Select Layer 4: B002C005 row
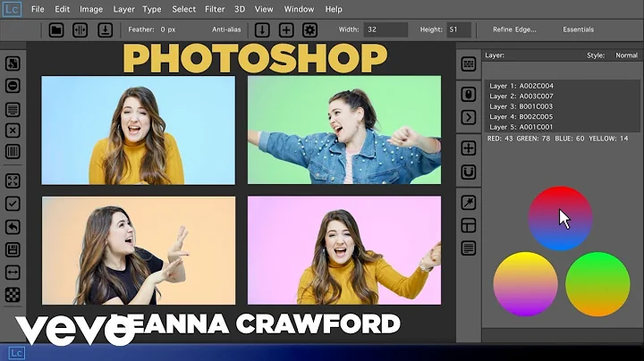 pyautogui.click(x=521, y=116)
